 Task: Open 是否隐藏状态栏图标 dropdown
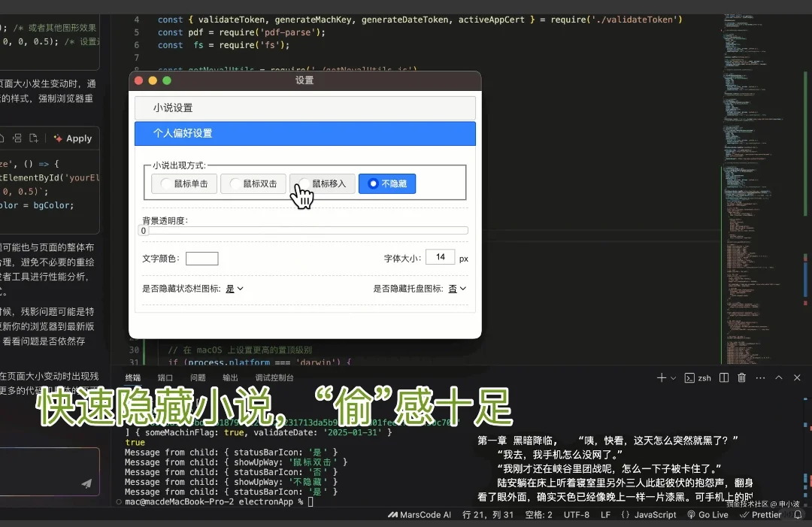[235, 289]
